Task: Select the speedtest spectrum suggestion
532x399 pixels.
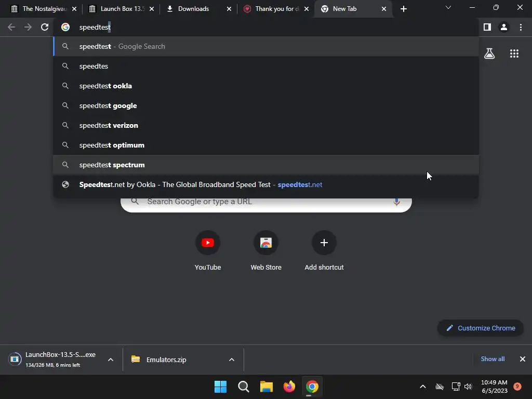Action: pos(266,165)
